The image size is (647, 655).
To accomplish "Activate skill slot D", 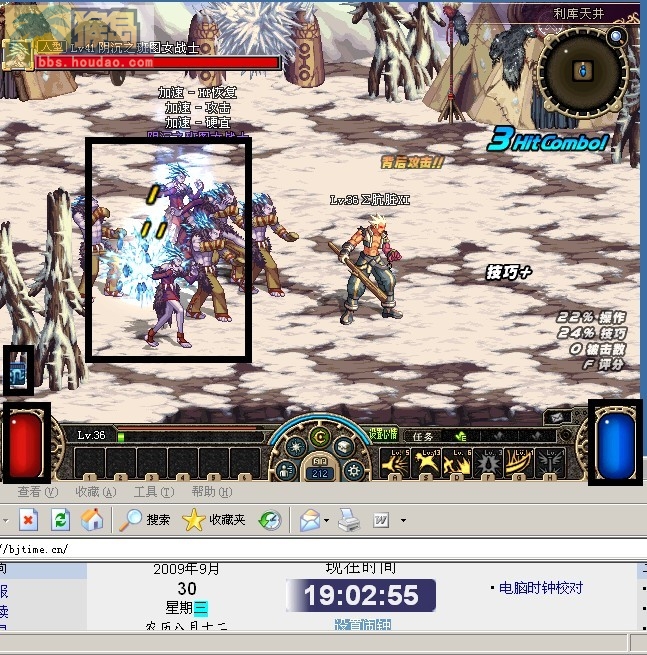I will (x=457, y=464).
